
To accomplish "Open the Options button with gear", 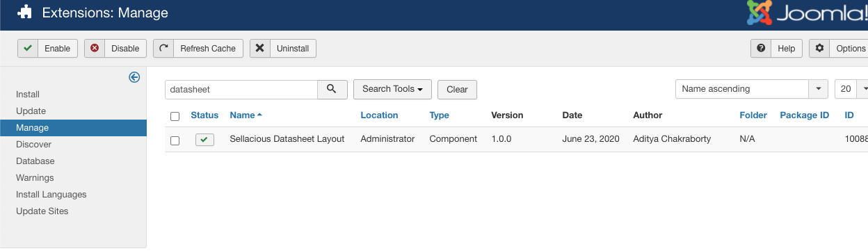I will (x=839, y=49).
